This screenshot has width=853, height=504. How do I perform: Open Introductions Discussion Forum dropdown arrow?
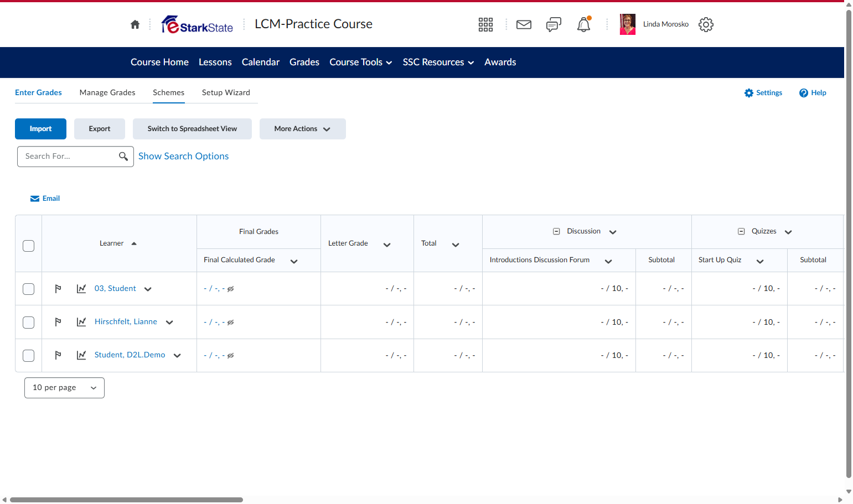608,262
